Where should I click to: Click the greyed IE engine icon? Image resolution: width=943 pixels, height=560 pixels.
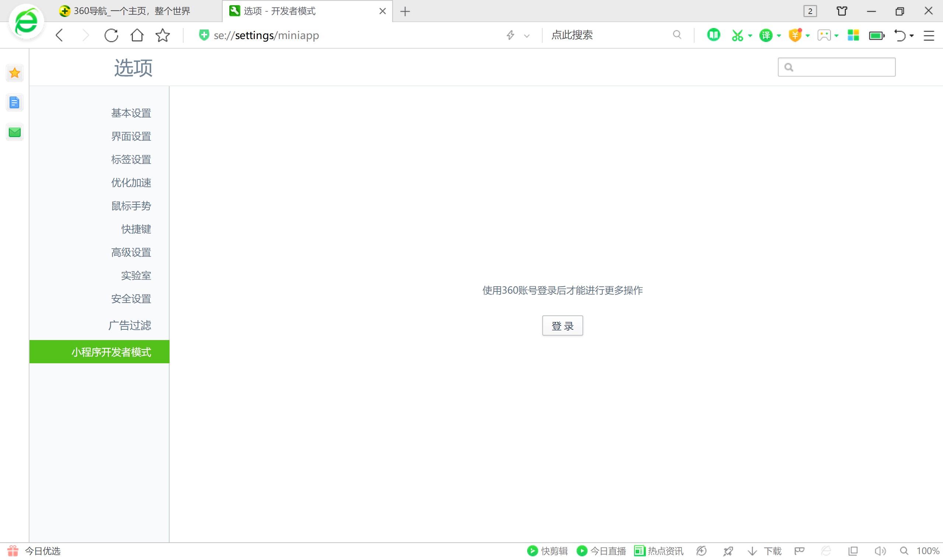pyautogui.click(x=826, y=551)
